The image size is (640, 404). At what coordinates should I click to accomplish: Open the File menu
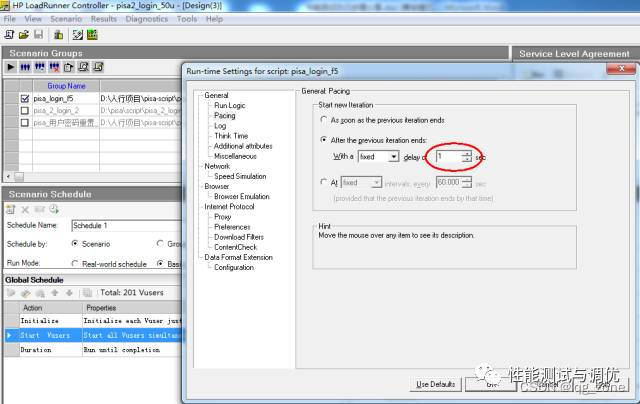(9, 19)
